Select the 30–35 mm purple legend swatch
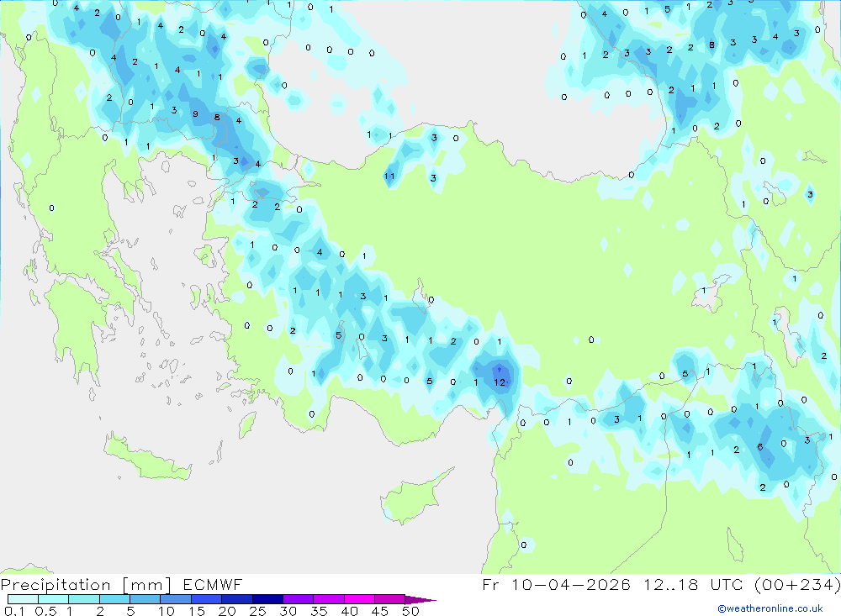The height and width of the screenshot is (616, 841). click(x=299, y=599)
